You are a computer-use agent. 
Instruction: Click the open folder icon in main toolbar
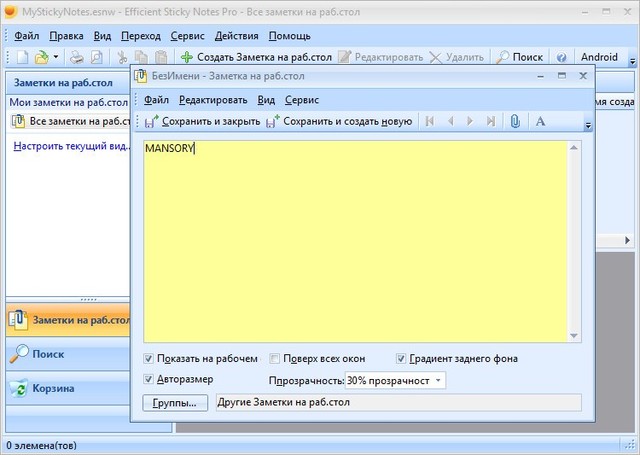click(x=42, y=57)
